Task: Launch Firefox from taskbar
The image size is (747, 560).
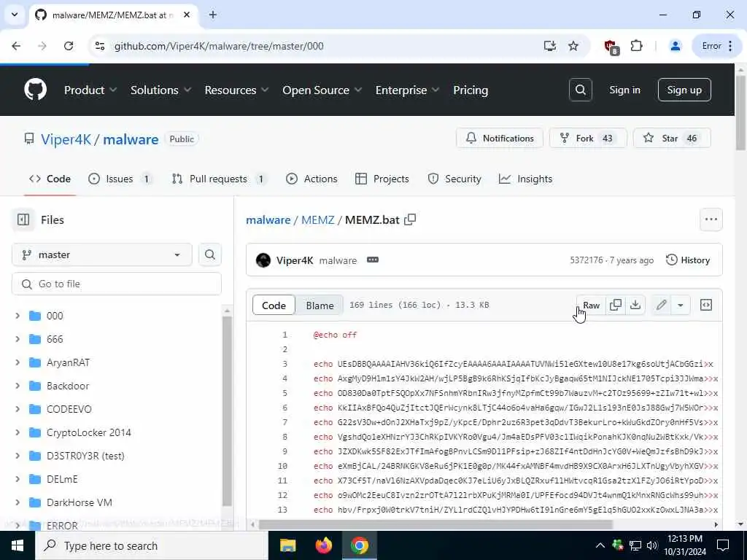Action: (323, 545)
